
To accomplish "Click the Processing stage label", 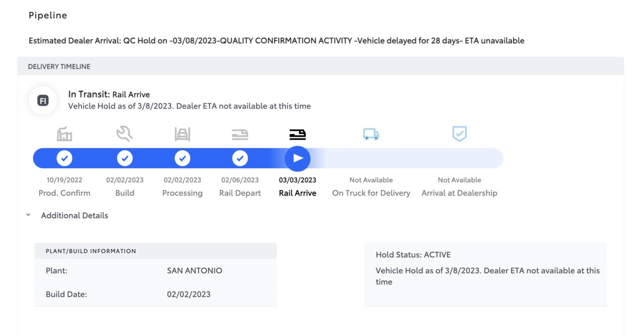I will (182, 193).
